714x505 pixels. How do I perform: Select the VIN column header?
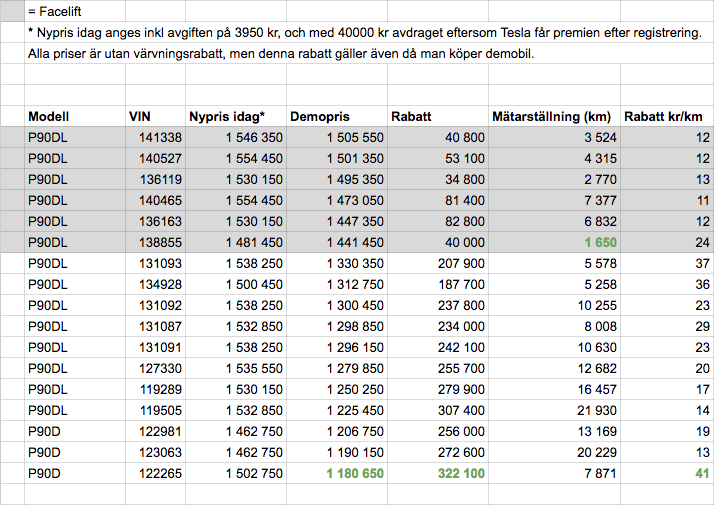[140, 116]
